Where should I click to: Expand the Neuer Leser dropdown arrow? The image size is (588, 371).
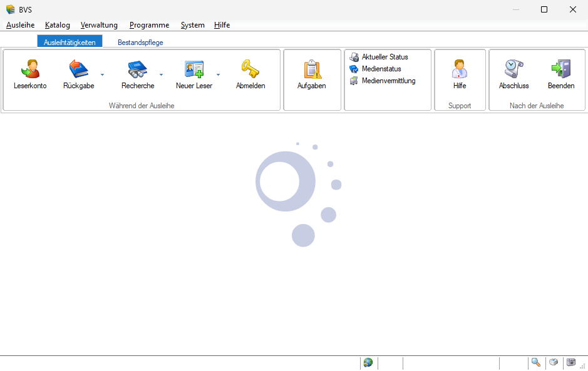[219, 74]
